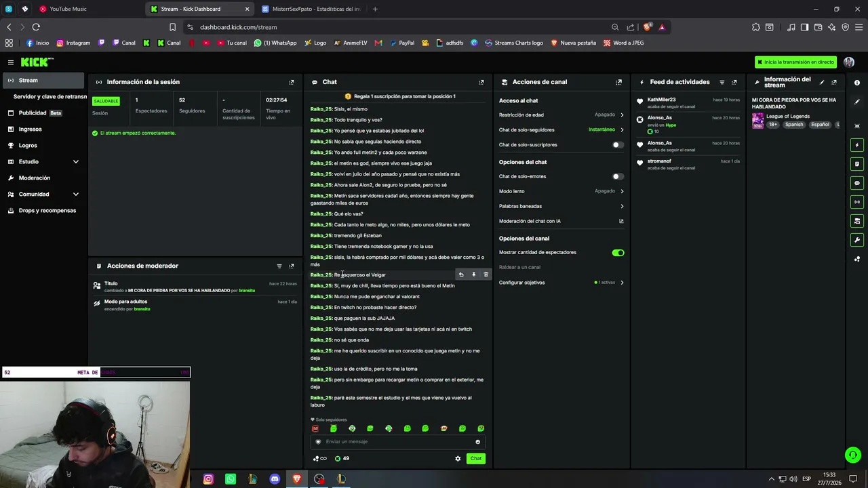
Task: Open Moderación del chat con IA
Action: tap(561, 221)
